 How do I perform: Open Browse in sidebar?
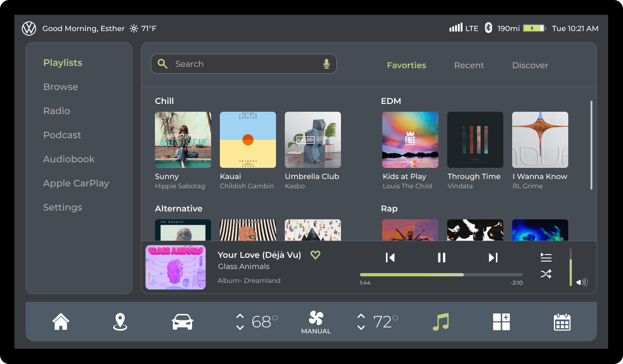[x=61, y=87]
